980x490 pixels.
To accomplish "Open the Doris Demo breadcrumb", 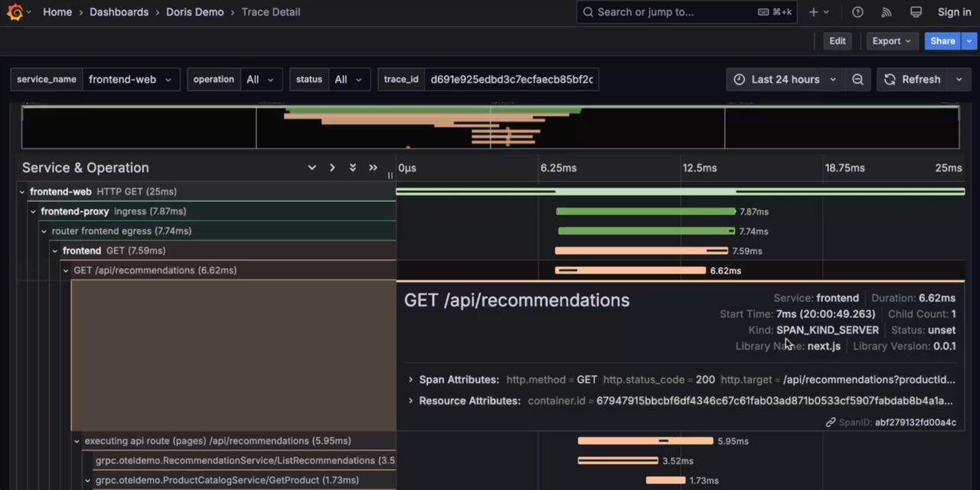I will 194,11.
